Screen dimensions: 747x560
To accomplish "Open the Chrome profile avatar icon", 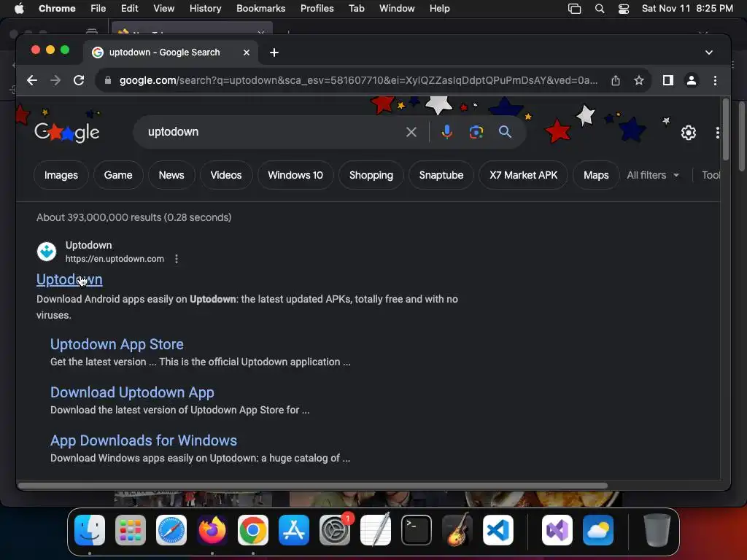I will 692,80.
